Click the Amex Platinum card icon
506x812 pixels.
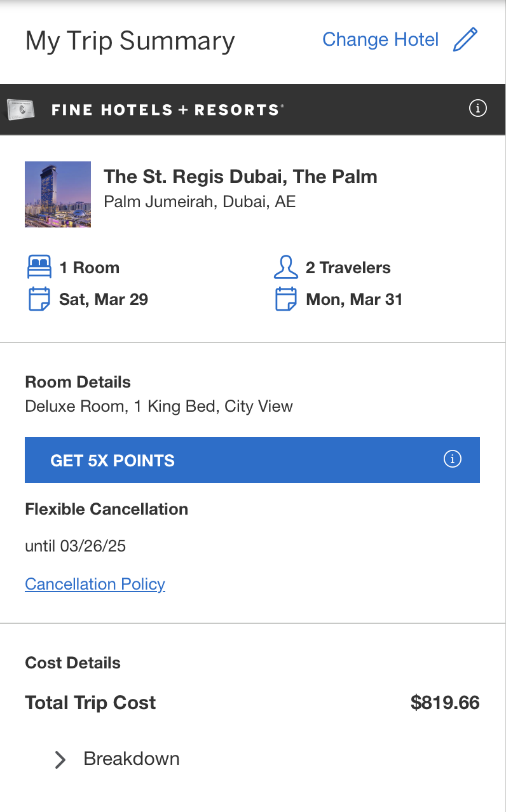20,110
